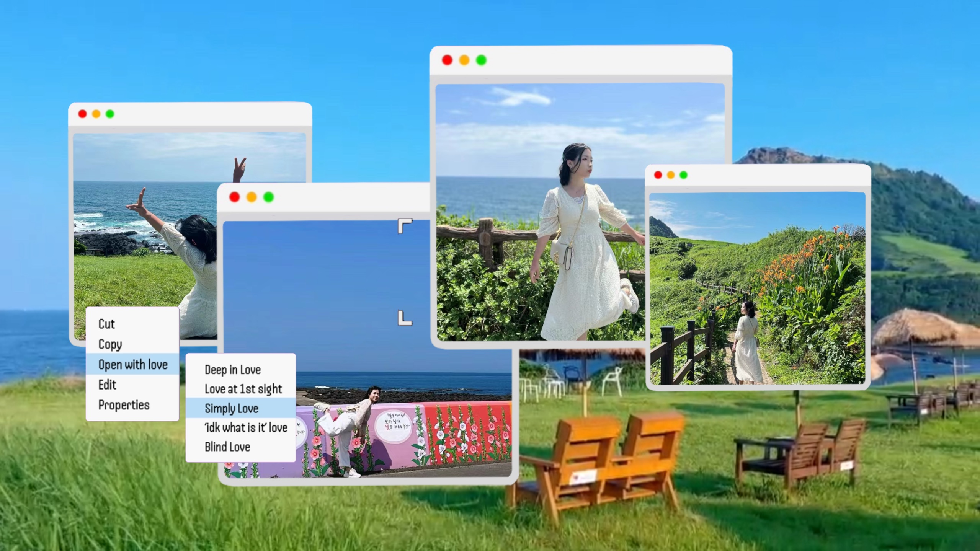Click Edit in the context menu
980x551 pixels.
coord(107,385)
